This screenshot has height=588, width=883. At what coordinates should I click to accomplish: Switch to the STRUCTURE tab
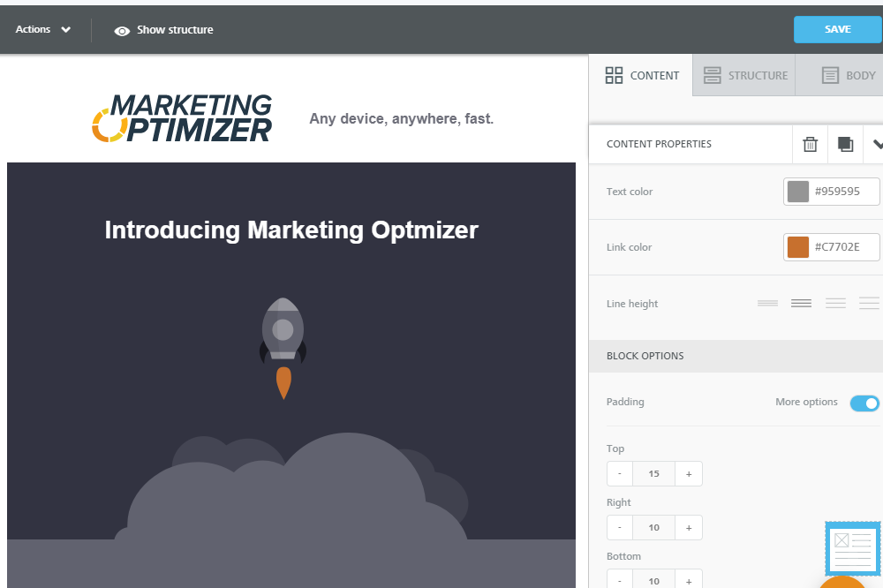click(745, 75)
